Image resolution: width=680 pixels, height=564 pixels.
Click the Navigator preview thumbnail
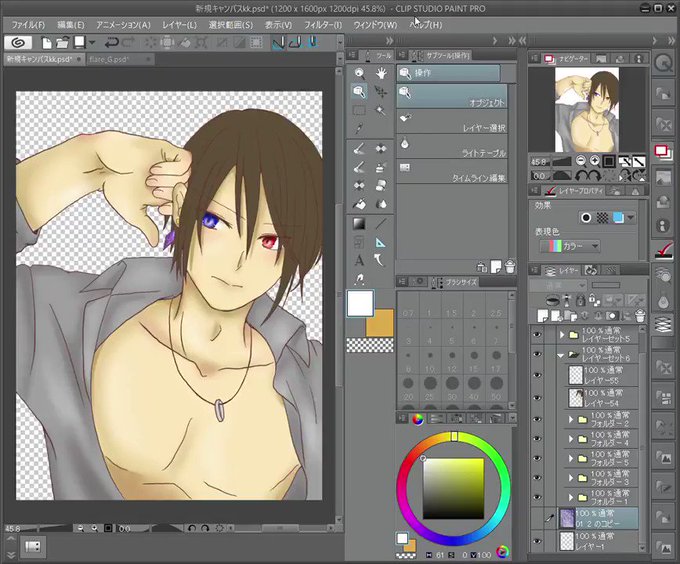point(587,110)
